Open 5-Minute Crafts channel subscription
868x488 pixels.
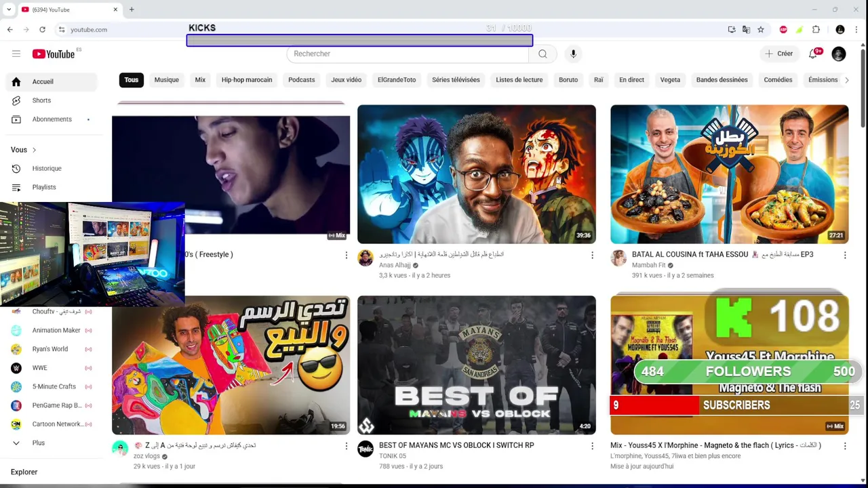coord(53,386)
